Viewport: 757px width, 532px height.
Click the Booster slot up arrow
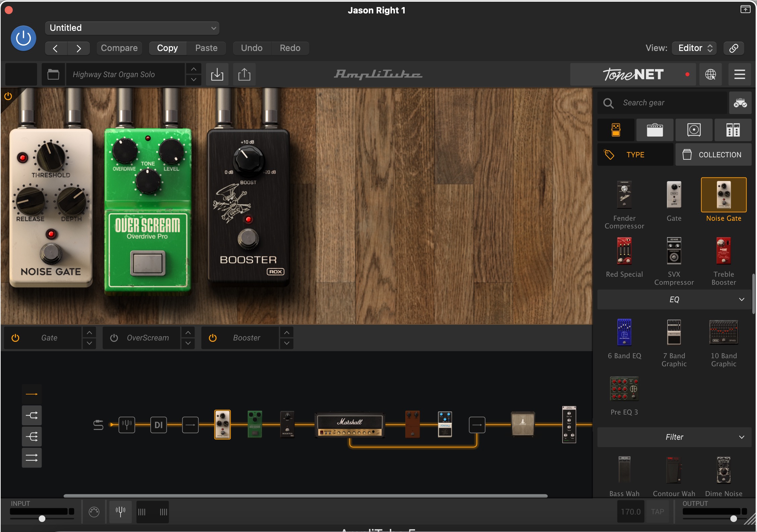(287, 332)
